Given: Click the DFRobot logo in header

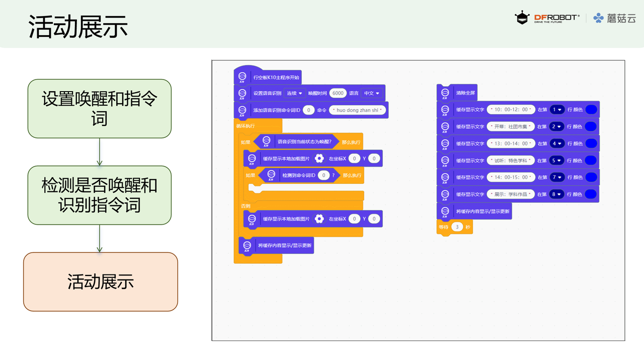Looking at the screenshot, I should [547, 18].
